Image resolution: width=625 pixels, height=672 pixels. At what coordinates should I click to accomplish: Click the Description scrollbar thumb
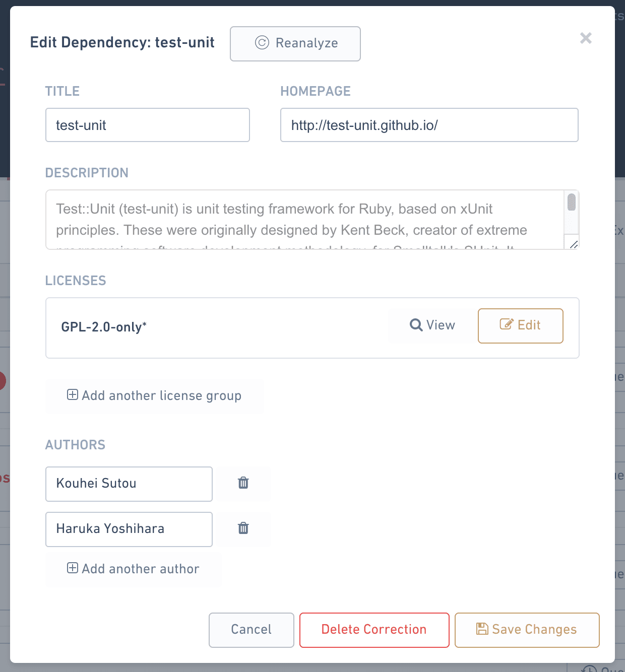[x=572, y=202]
